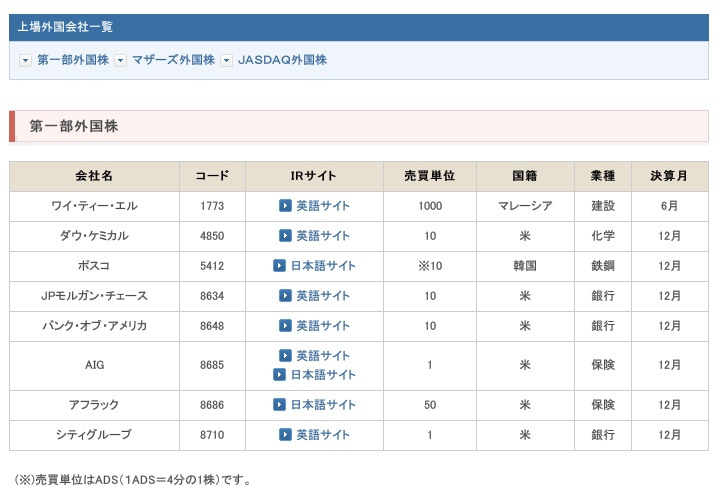The height and width of the screenshot is (498, 722).
Task: Click stock code 8634
Action: tap(212, 295)
